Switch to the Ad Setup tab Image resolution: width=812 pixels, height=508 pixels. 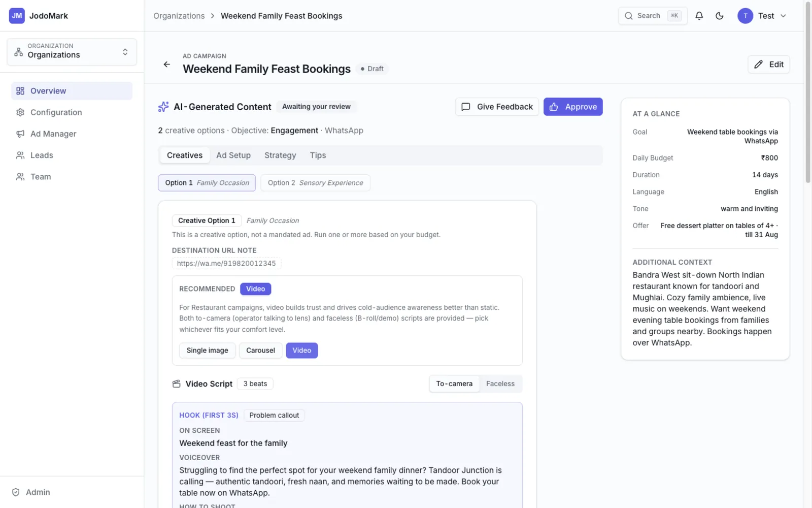[233, 155]
